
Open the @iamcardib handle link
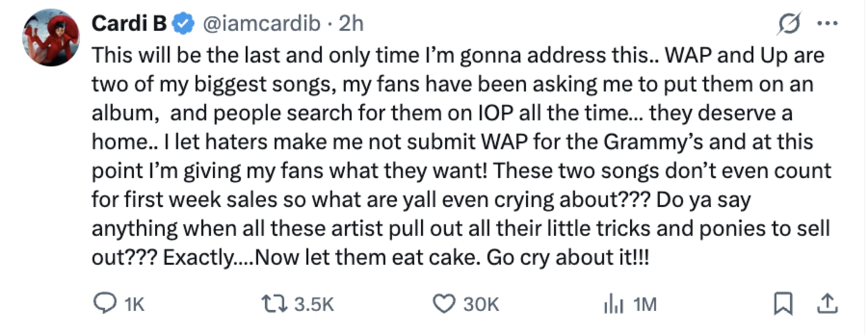pyautogui.click(x=262, y=24)
